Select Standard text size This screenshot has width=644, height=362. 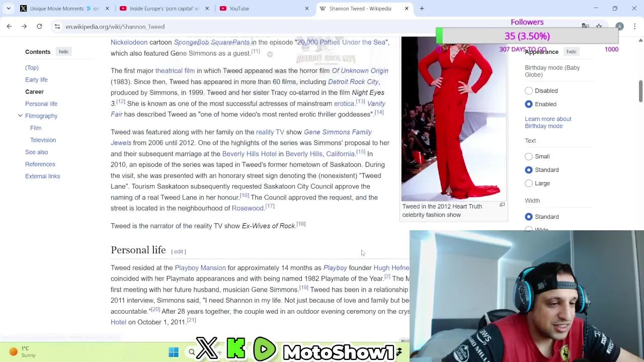[529, 170]
